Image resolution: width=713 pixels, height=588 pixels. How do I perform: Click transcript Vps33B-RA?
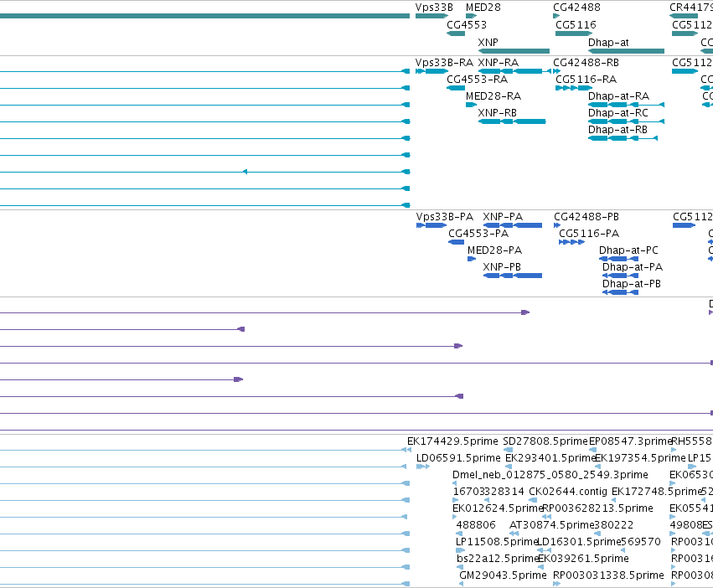(x=444, y=62)
